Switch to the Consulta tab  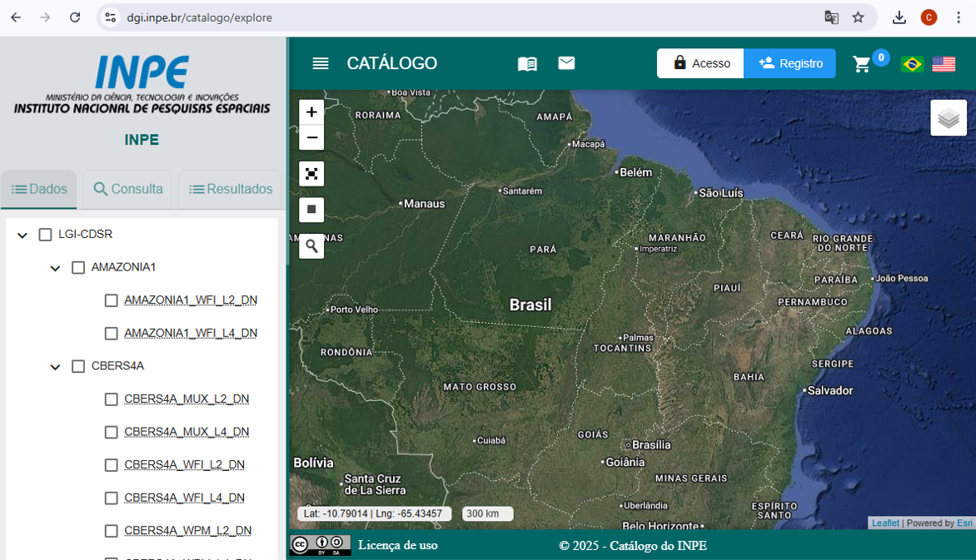click(x=128, y=189)
